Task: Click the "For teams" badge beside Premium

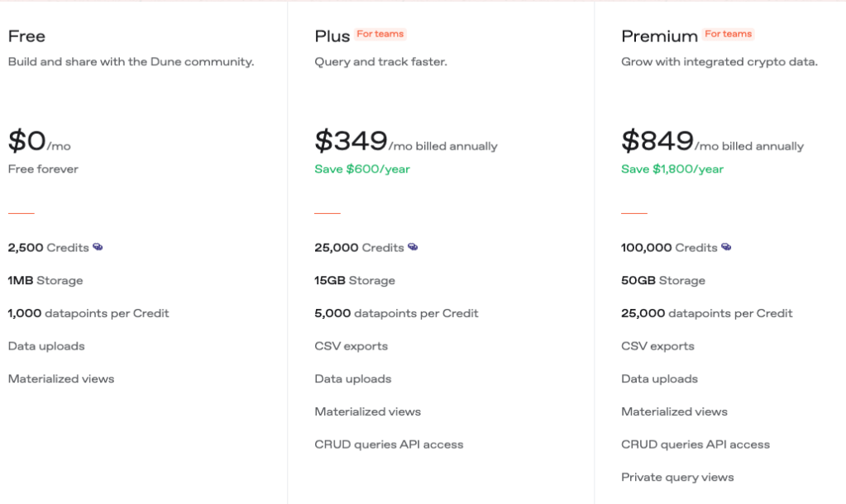Action: (728, 34)
